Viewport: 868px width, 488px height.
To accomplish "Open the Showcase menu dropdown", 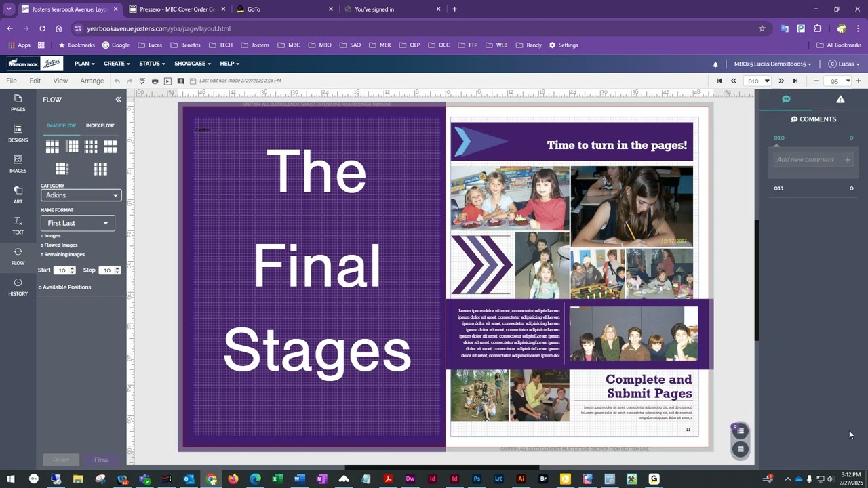I will coord(193,64).
